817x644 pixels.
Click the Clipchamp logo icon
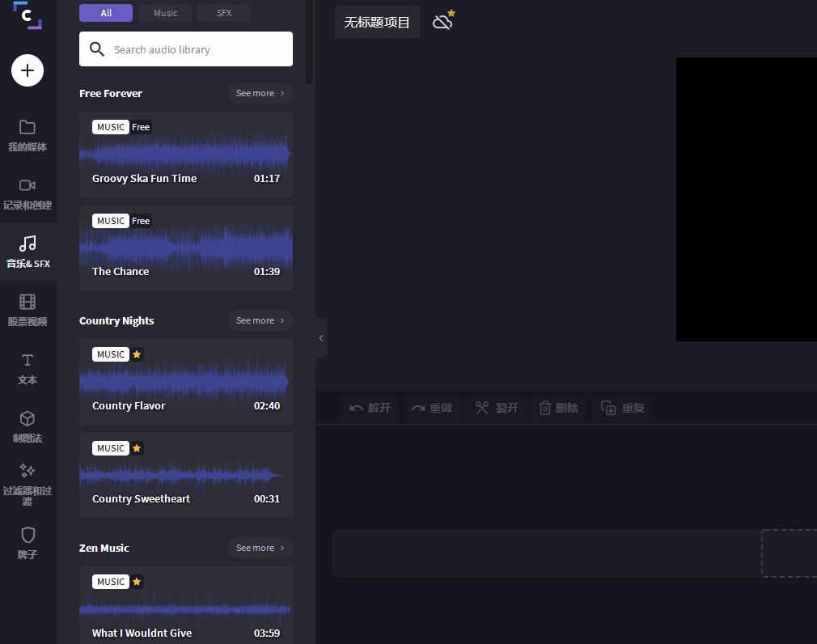[x=28, y=15]
